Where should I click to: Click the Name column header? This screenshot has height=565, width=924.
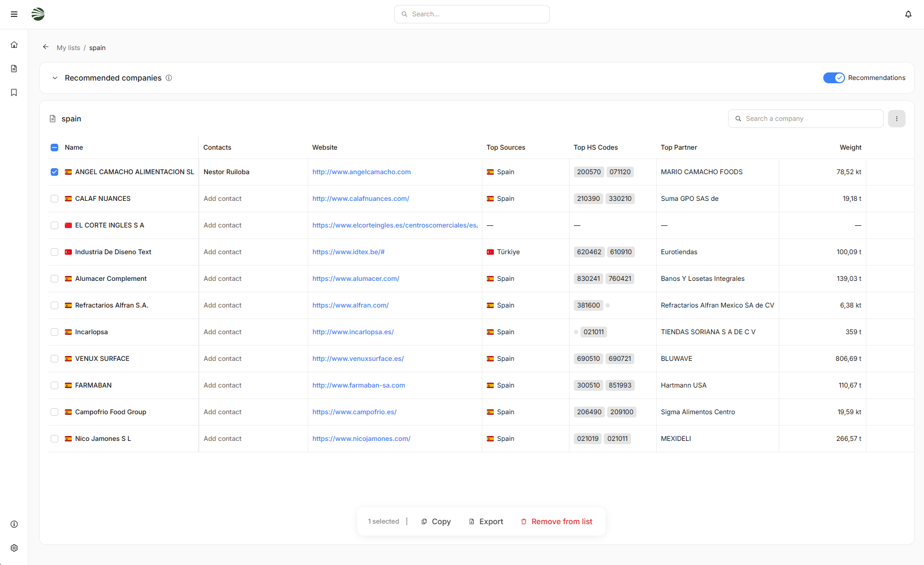coord(74,148)
